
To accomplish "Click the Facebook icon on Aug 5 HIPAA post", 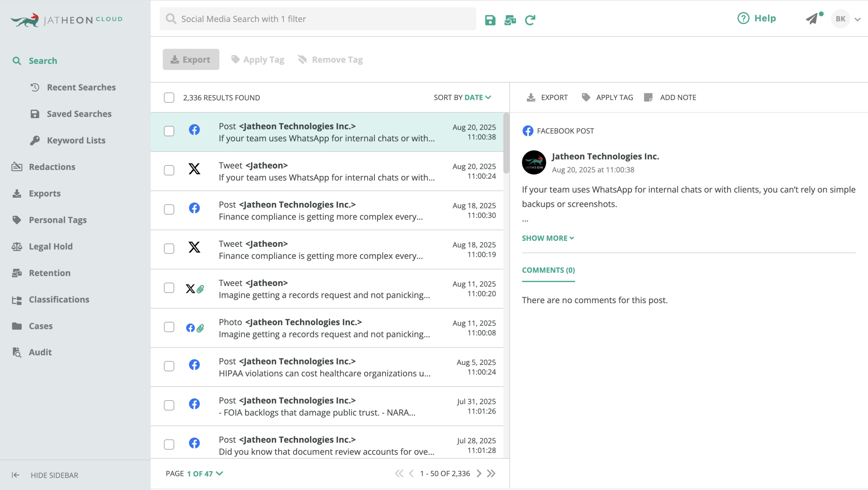I will [x=194, y=365].
